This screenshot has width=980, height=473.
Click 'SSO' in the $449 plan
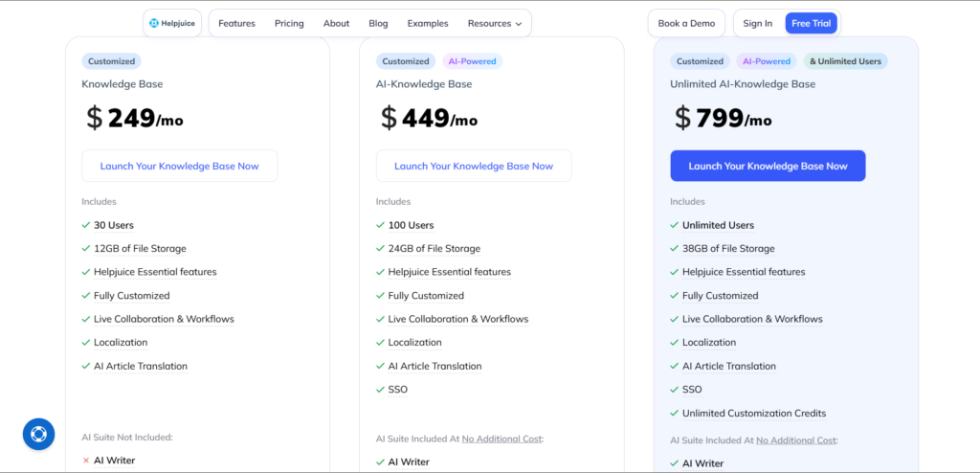coord(397,389)
